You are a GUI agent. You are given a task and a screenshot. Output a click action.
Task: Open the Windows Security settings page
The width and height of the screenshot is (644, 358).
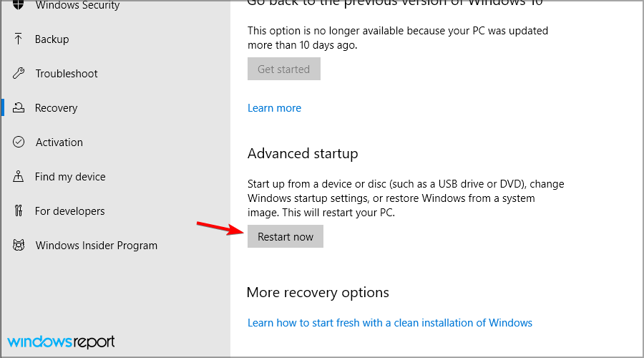[77, 6]
